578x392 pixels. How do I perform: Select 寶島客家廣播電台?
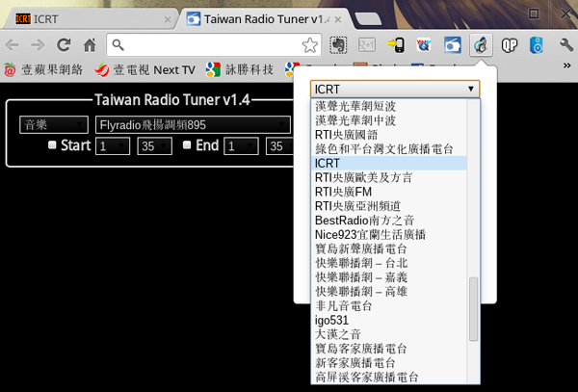389,349
